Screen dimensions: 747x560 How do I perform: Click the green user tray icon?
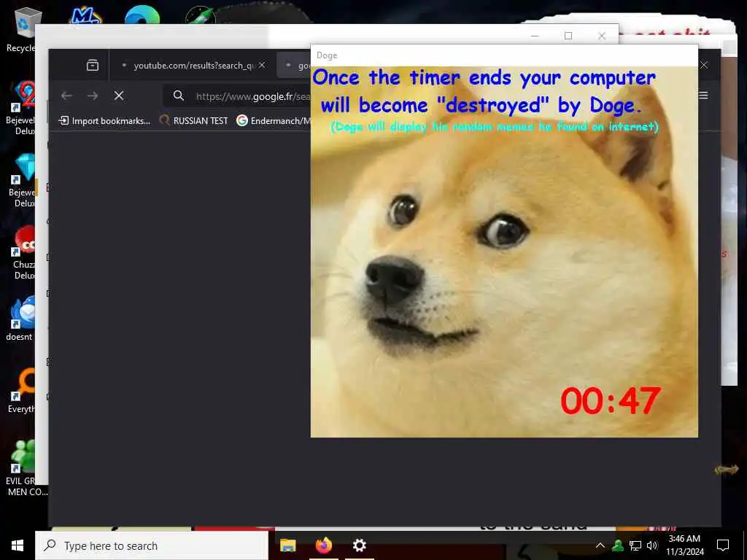coord(618,545)
